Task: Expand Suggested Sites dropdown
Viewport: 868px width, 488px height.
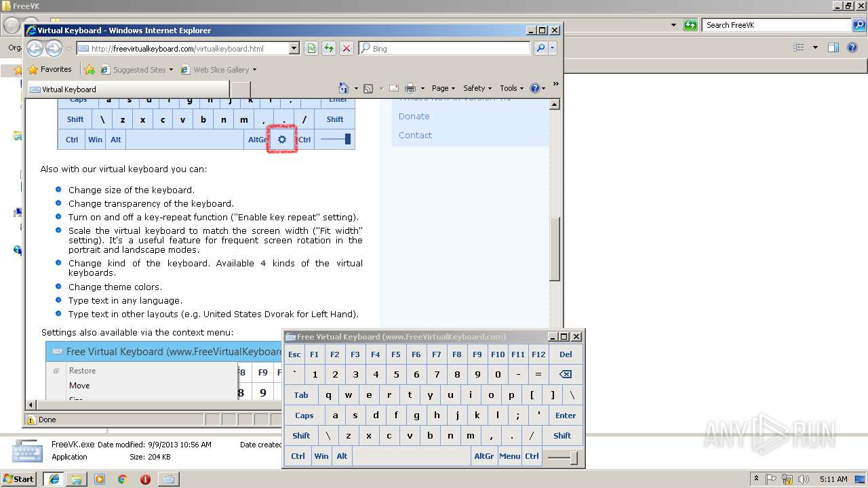Action: coord(171,69)
